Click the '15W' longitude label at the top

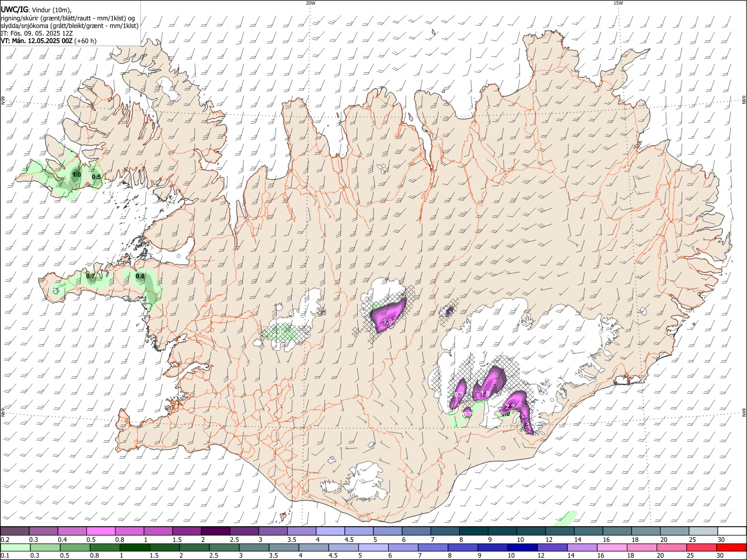coord(618,3)
